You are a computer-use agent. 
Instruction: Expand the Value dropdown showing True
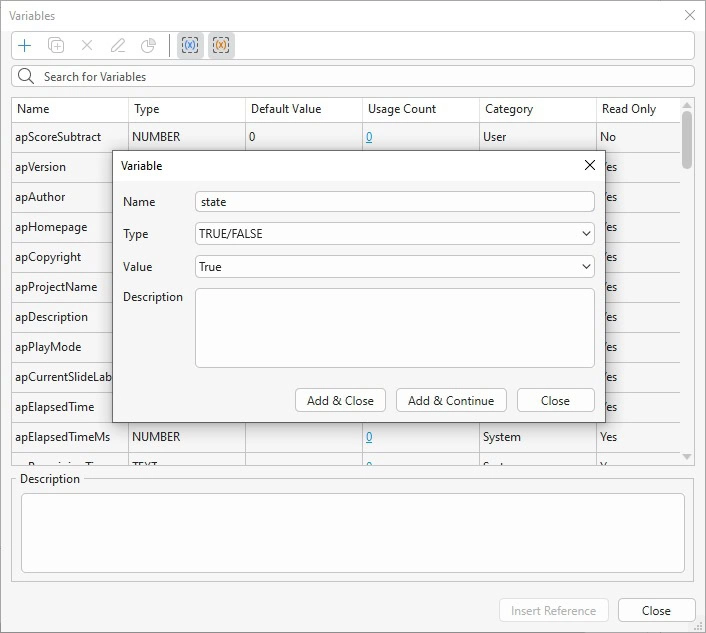pyautogui.click(x=395, y=267)
